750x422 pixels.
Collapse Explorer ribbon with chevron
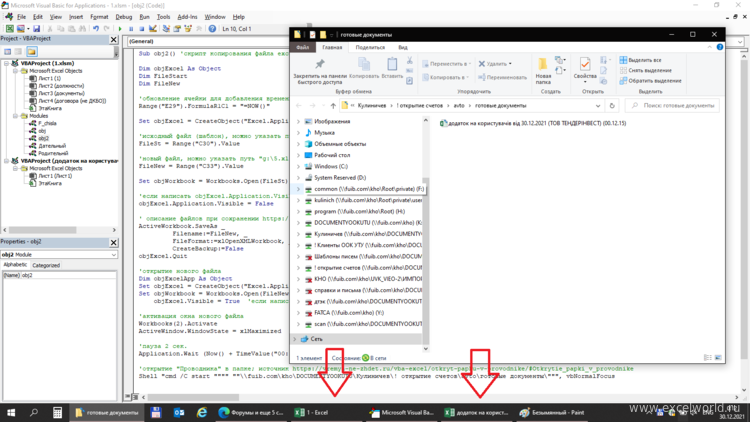pyautogui.click(x=710, y=47)
